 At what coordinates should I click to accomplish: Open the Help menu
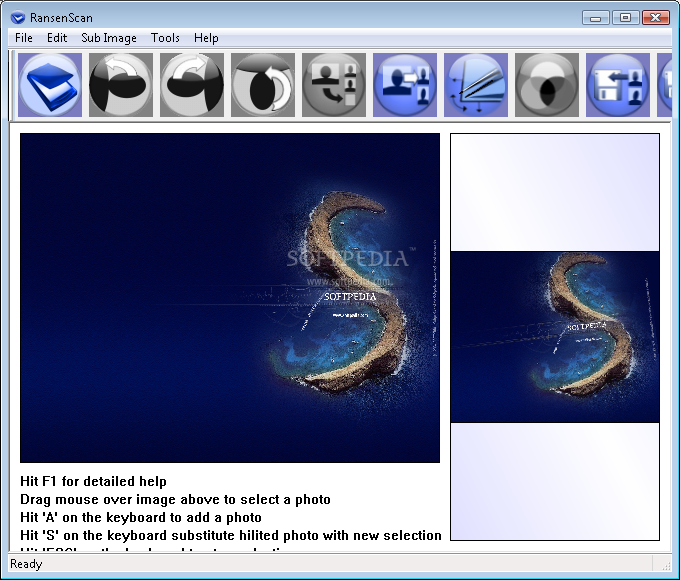pyautogui.click(x=206, y=38)
